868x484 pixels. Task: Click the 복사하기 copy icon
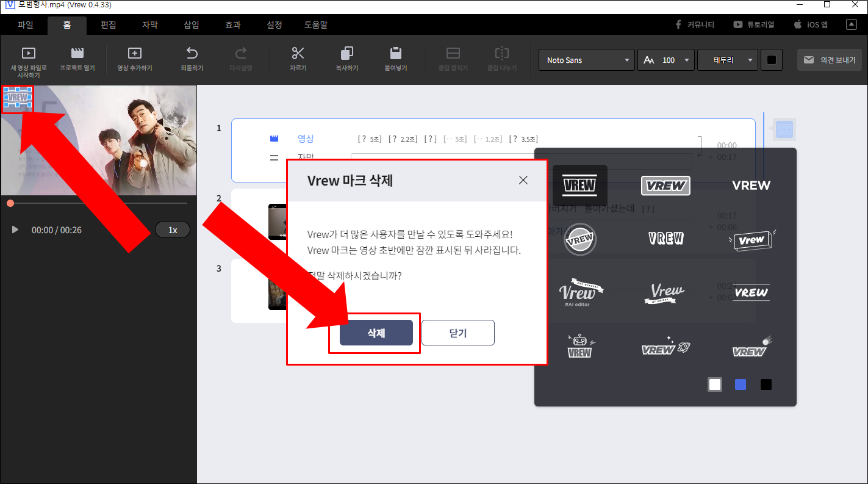346,53
